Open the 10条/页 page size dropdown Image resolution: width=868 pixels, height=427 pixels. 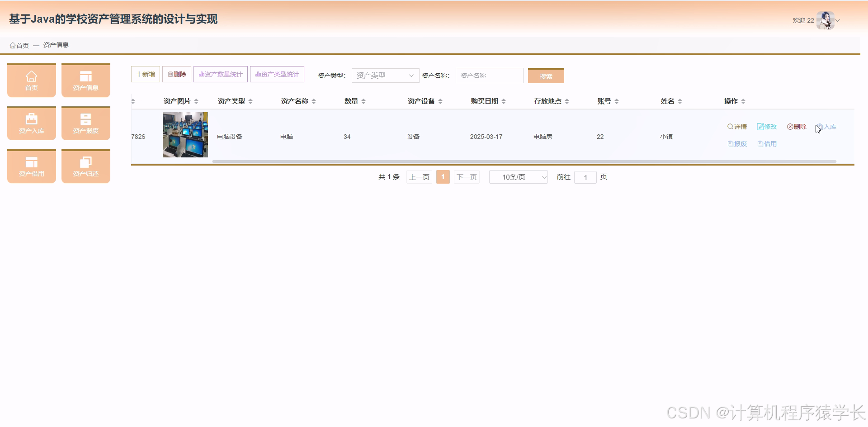coord(518,177)
